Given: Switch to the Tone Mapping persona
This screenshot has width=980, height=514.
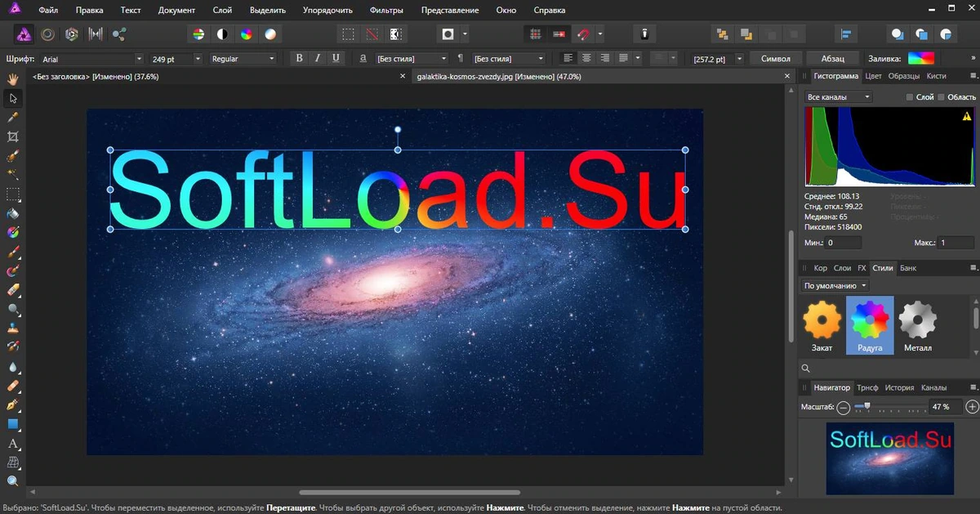Looking at the screenshot, I should click(x=96, y=34).
